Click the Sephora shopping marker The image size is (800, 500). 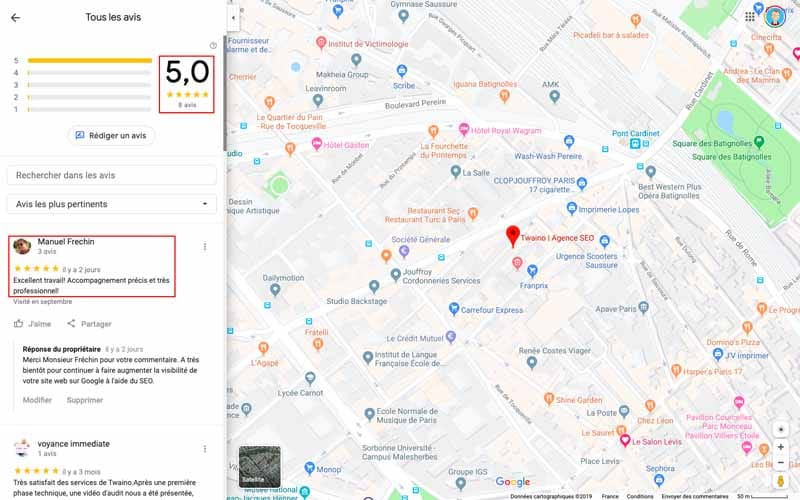(659, 480)
